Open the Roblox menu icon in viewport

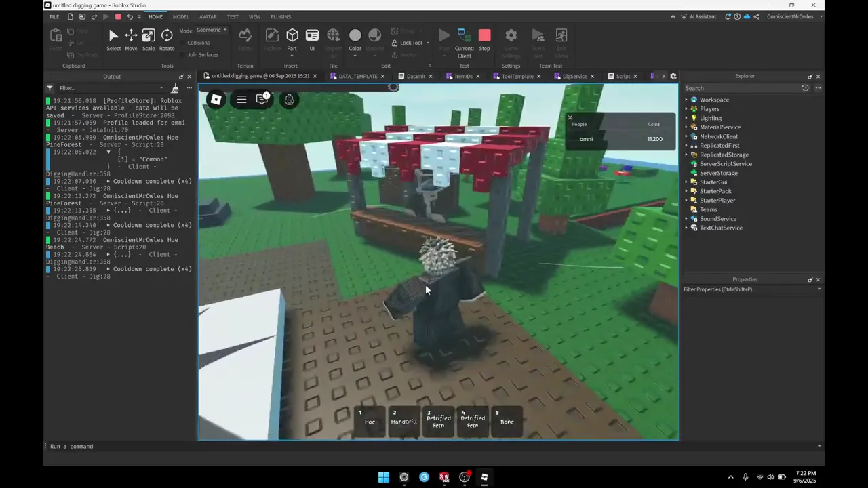[x=216, y=100]
